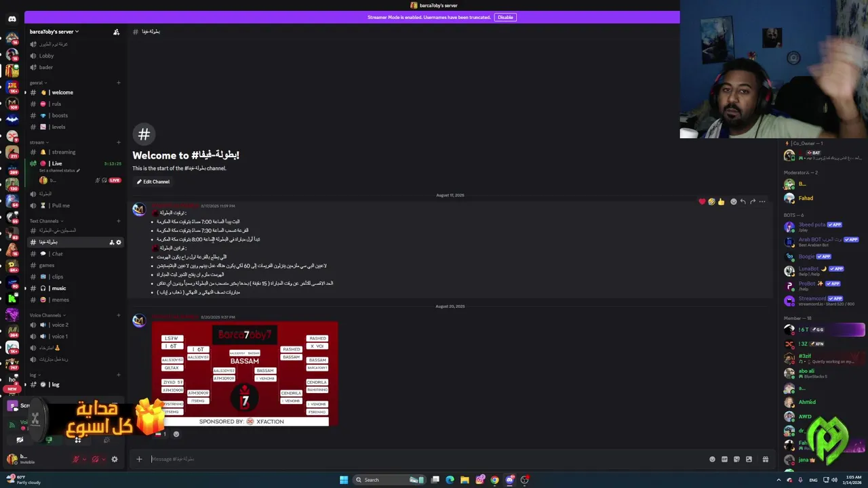Image resolution: width=868 pixels, height=488 pixels.
Task: React with the heart emoji on message
Action: [702, 201]
